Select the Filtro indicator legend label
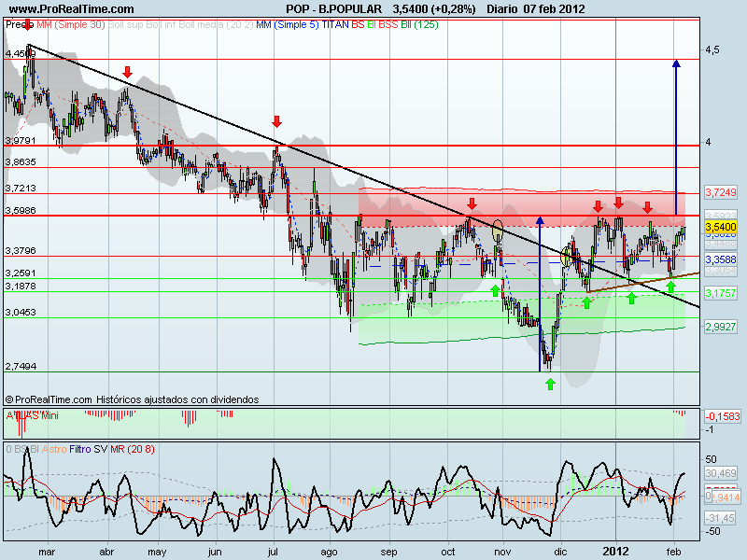 click(79, 449)
